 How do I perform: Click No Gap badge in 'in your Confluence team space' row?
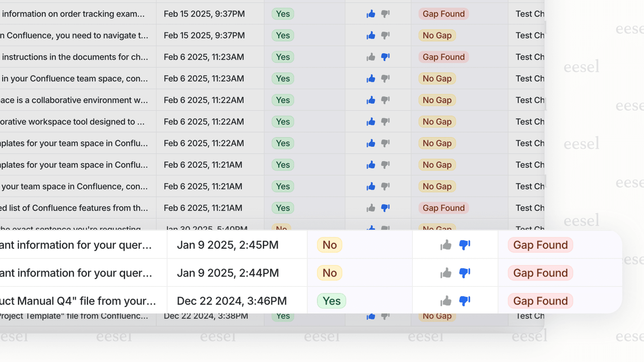tap(437, 79)
